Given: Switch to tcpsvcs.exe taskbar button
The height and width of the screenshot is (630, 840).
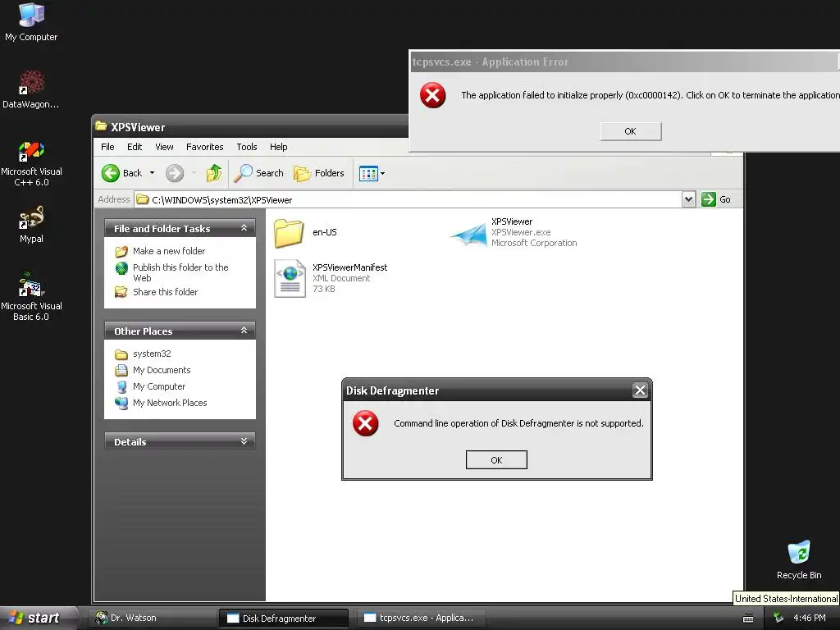Looking at the screenshot, I should click(x=420, y=618).
